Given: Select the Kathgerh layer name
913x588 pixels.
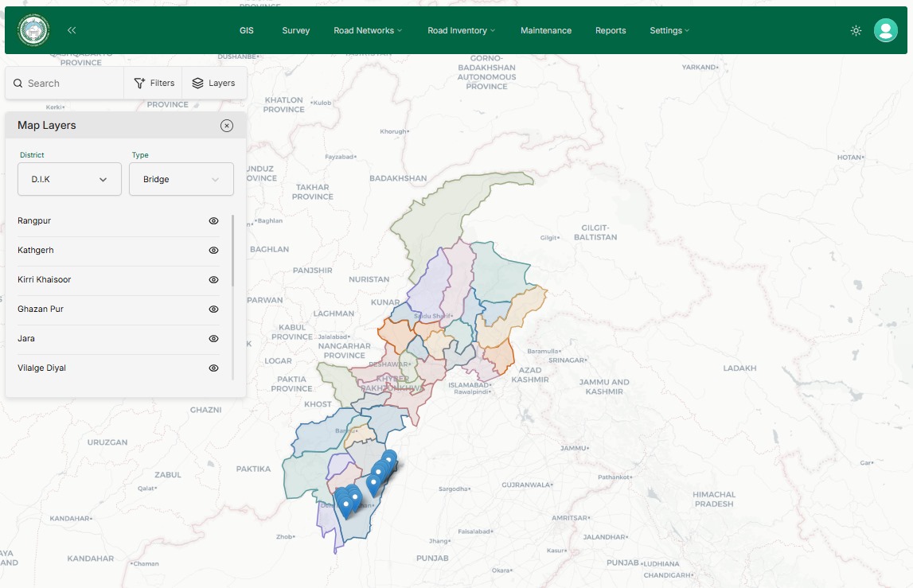Looking at the screenshot, I should pyautogui.click(x=36, y=251).
